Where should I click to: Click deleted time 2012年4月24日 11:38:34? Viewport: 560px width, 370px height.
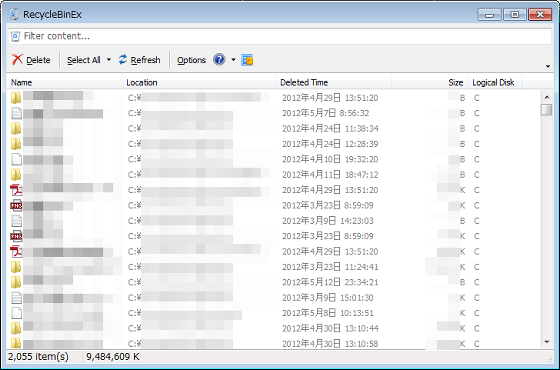coord(330,129)
